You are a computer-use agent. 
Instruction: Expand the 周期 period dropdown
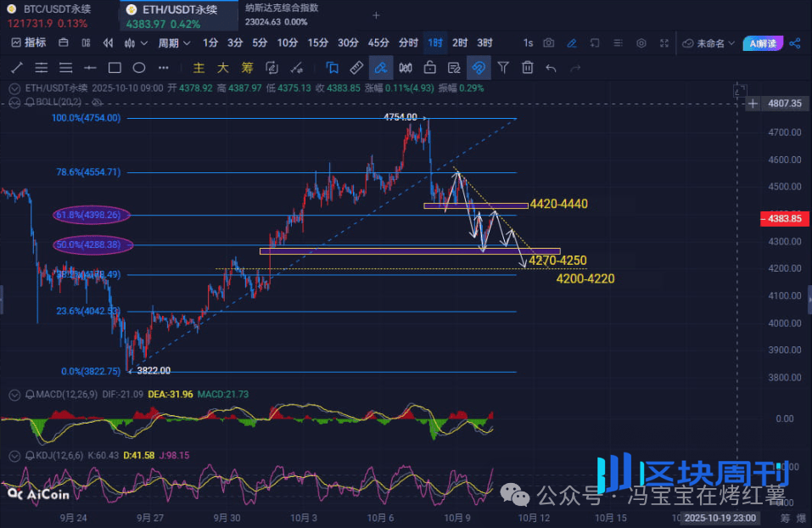coord(173,42)
